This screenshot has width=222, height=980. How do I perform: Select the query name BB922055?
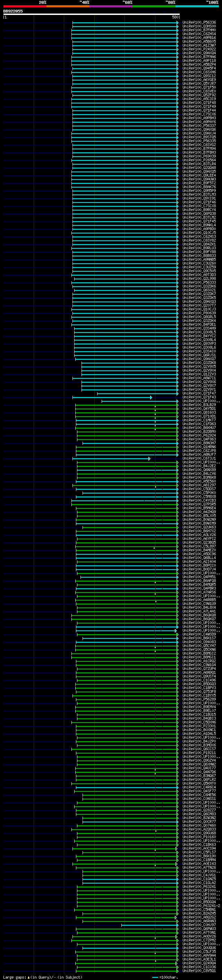pos(13,11)
